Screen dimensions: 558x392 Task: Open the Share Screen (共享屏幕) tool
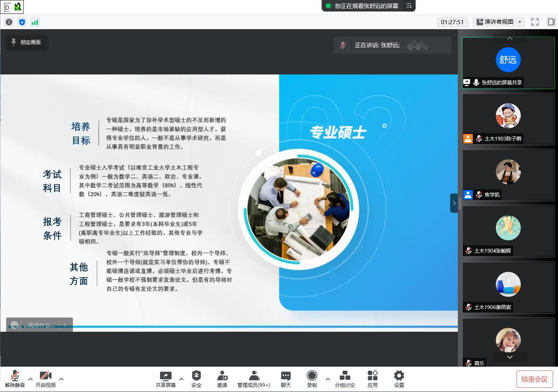165,379
